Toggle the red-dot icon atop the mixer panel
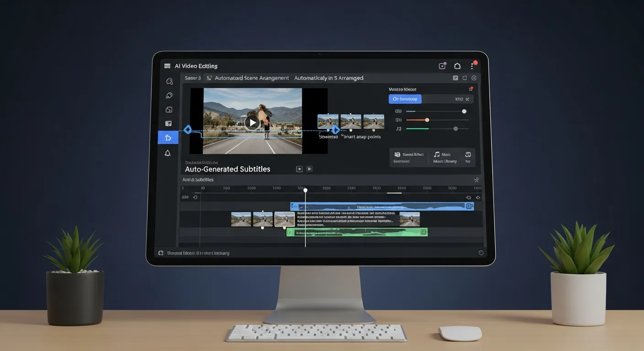This screenshot has width=644, height=351. 470,89
